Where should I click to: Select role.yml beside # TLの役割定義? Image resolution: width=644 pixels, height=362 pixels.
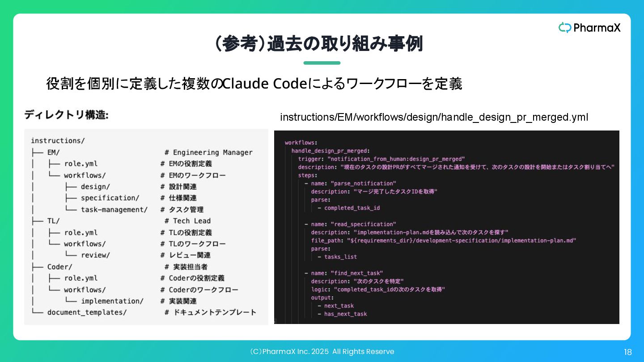[80, 232]
